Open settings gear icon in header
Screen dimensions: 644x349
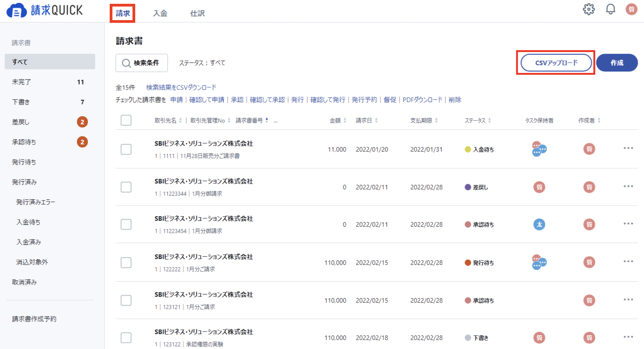click(589, 9)
